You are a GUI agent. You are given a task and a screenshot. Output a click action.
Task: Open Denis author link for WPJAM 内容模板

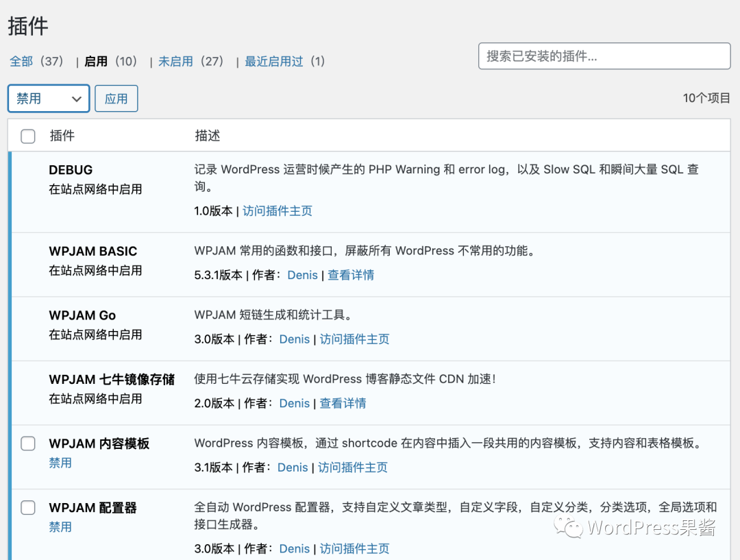tap(293, 468)
